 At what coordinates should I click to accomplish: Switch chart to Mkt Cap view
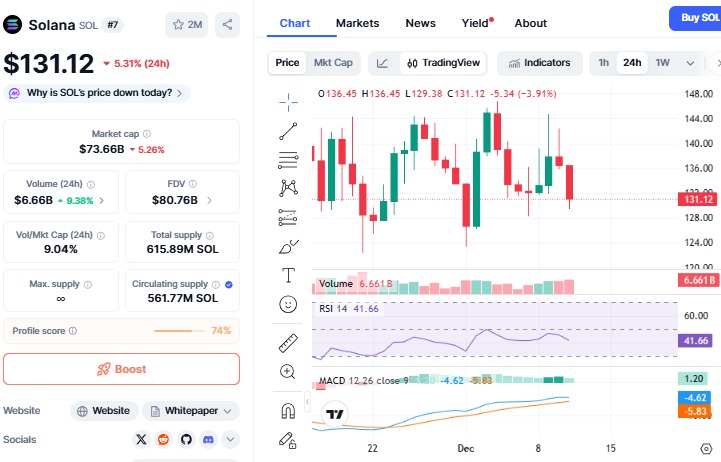(333, 63)
